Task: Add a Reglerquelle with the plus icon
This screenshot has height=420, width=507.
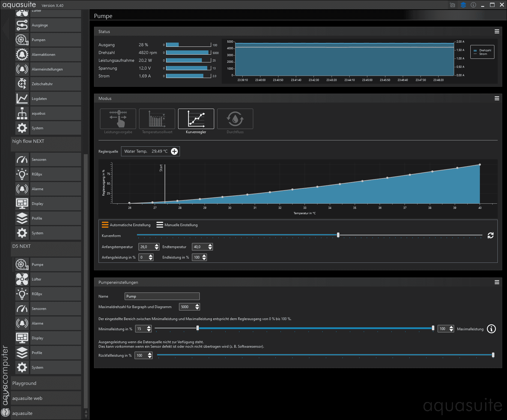Action: pyautogui.click(x=175, y=151)
